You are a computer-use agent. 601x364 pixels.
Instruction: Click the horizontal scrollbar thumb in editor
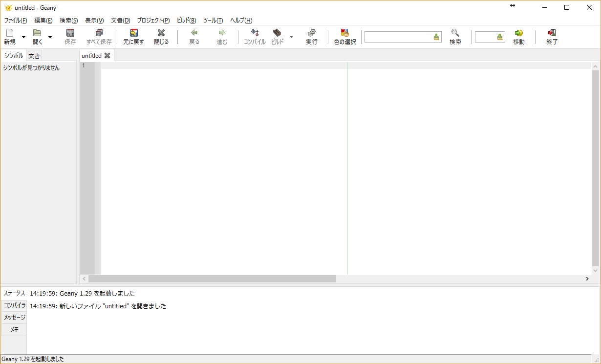click(x=213, y=278)
